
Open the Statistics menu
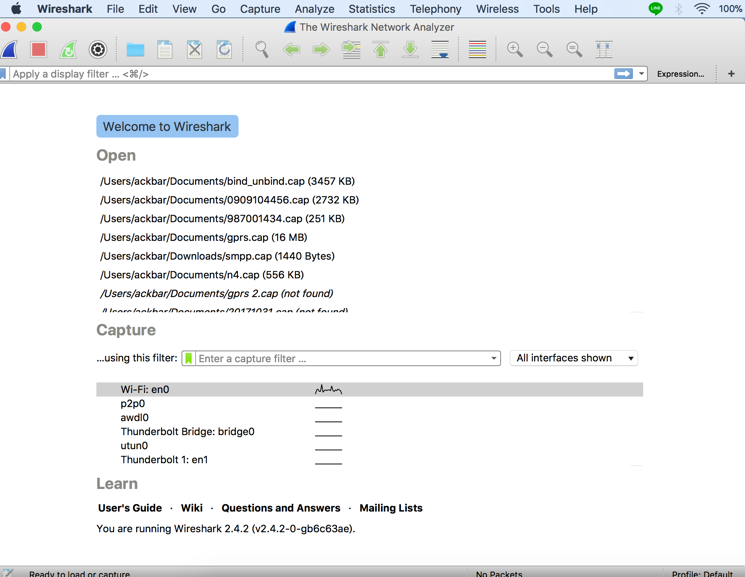pos(372,9)
